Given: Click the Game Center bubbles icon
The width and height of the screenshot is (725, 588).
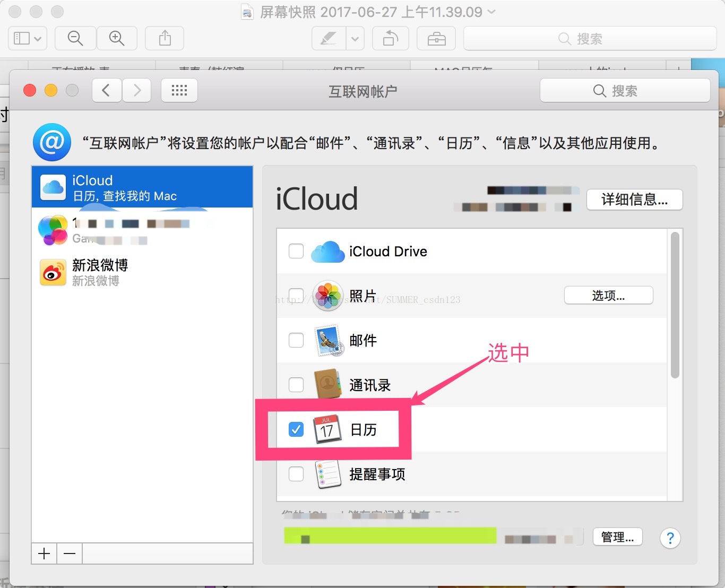Looking at the screenshot, I should 53,230.
